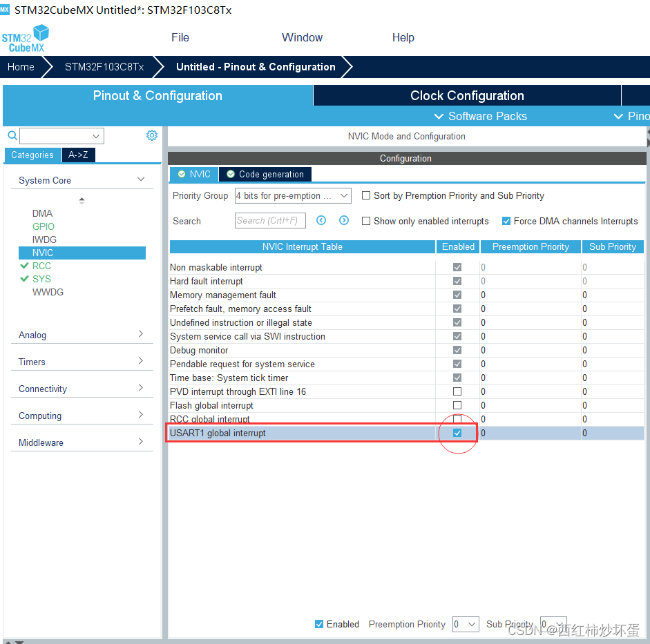The image size is (650, 644).
Task: Enable RCC global interrupt checkbox
Action: [x=457, y=419]
